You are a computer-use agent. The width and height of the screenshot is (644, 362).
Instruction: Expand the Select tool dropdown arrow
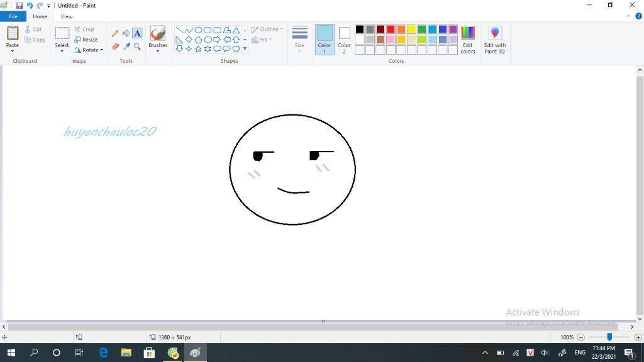point(62,51)
